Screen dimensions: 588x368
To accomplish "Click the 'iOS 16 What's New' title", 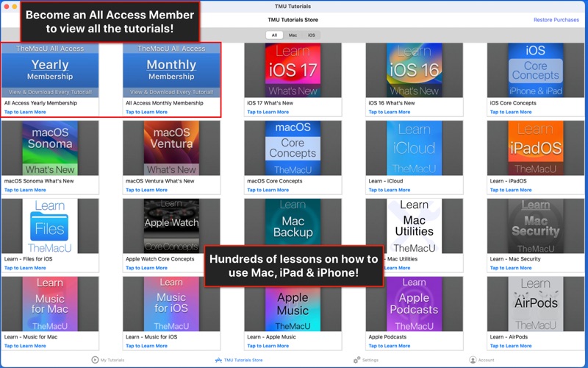I will (x=392, y=103).
